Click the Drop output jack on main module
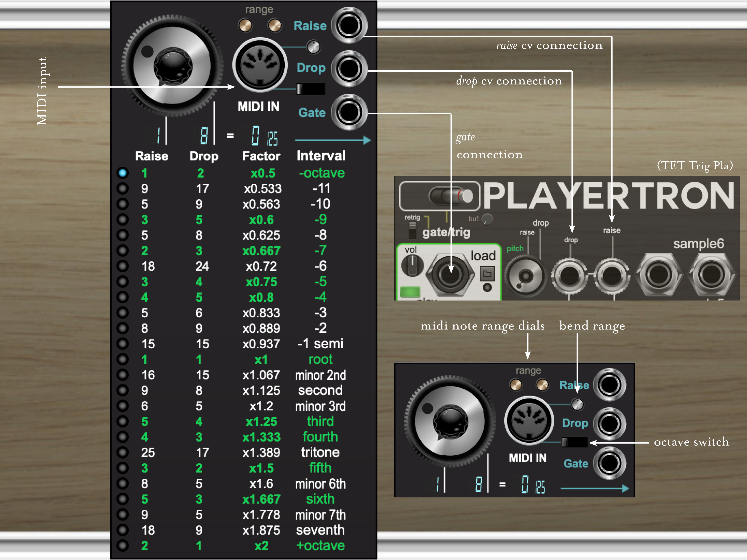This screenshot has height=560, width=747. pyautogui.click(x=349, y=69)
